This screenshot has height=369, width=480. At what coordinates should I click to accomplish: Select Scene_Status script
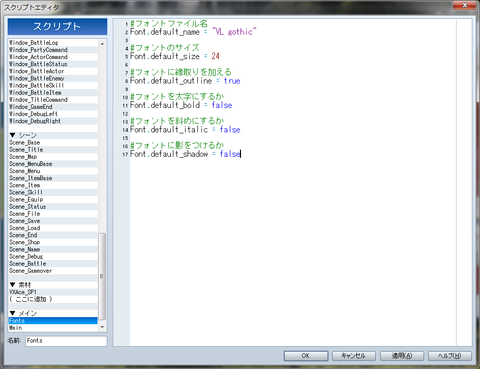53,207
